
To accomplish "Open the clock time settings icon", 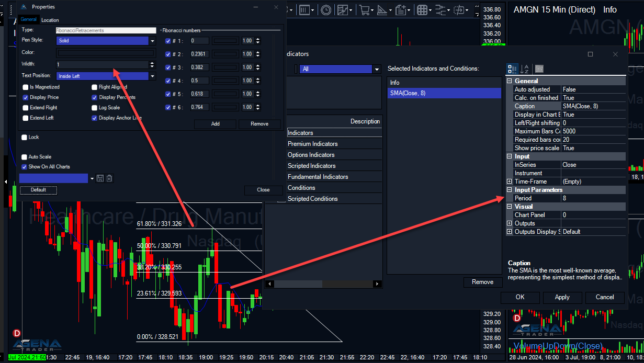I will (326, 10).
